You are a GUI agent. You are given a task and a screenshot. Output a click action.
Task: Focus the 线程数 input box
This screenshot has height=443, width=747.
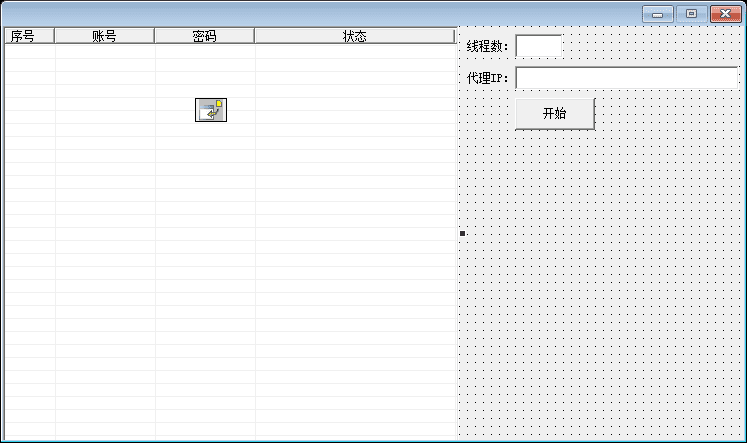[539, 46]
